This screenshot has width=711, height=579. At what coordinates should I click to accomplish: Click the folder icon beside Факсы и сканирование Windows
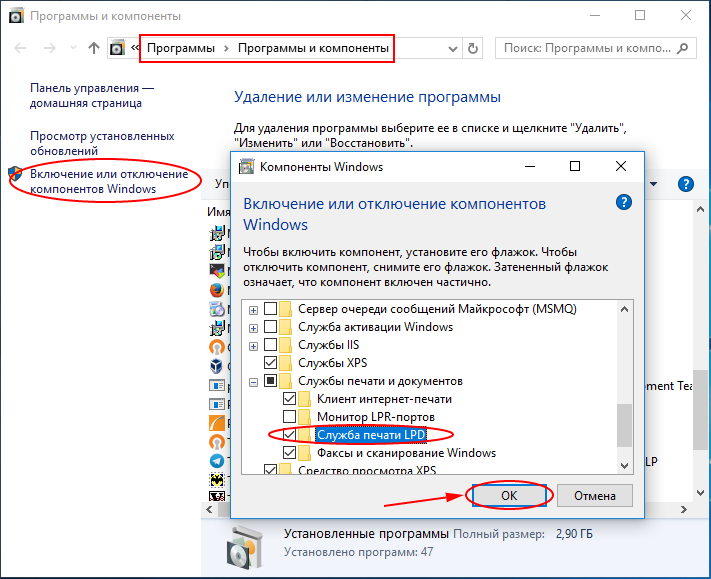tap(305, 452)
